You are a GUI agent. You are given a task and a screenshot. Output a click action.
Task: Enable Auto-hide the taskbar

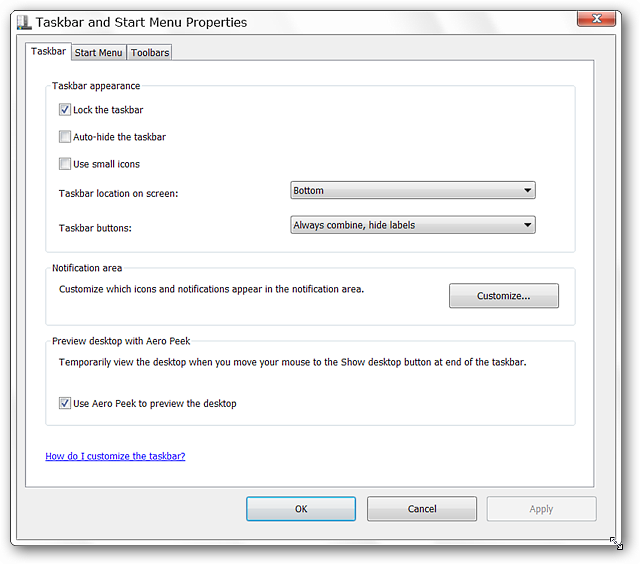point(64,137)
